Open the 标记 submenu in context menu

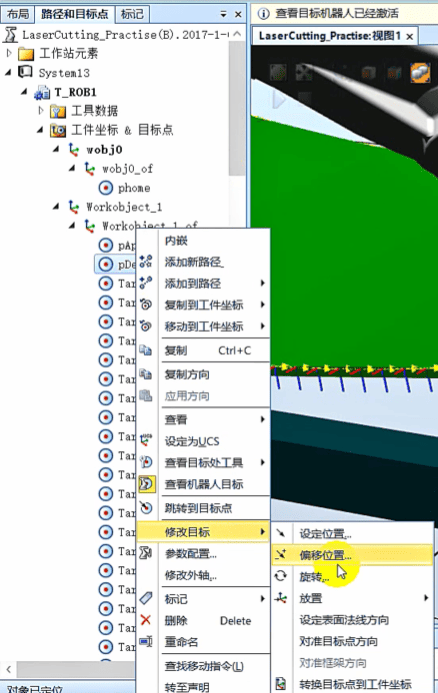point(203,599)
